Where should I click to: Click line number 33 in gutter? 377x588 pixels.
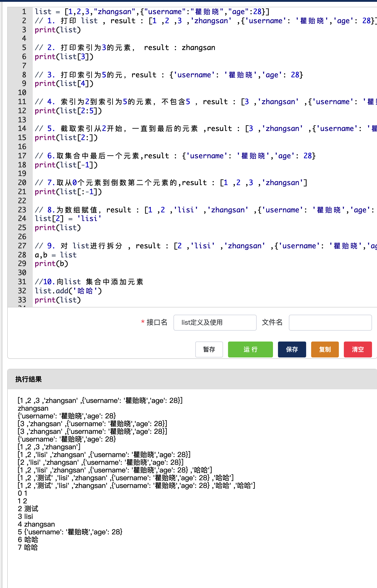(x=22, y=300)
